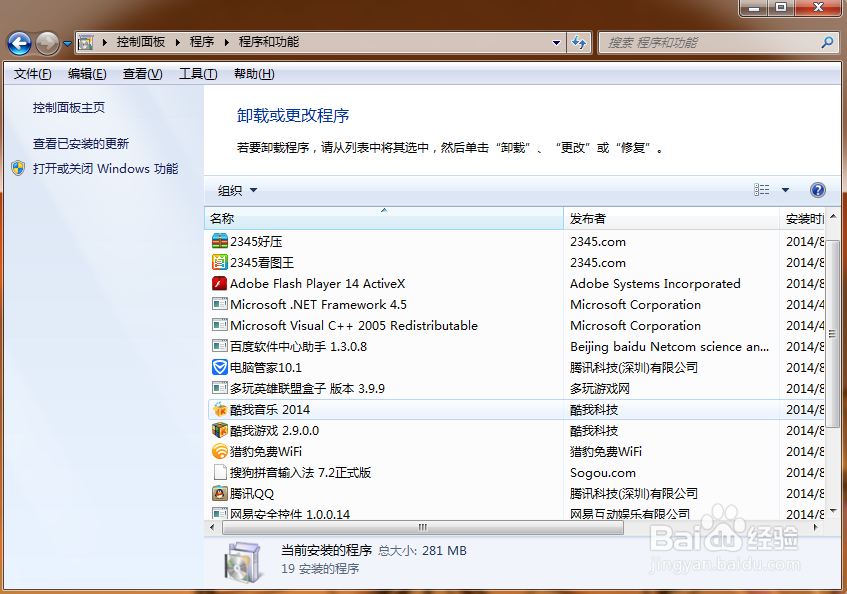Viewport: 847px width, 594px height.
Task: Sort by 安装时间 column header
Action: (x=802, y=218)
